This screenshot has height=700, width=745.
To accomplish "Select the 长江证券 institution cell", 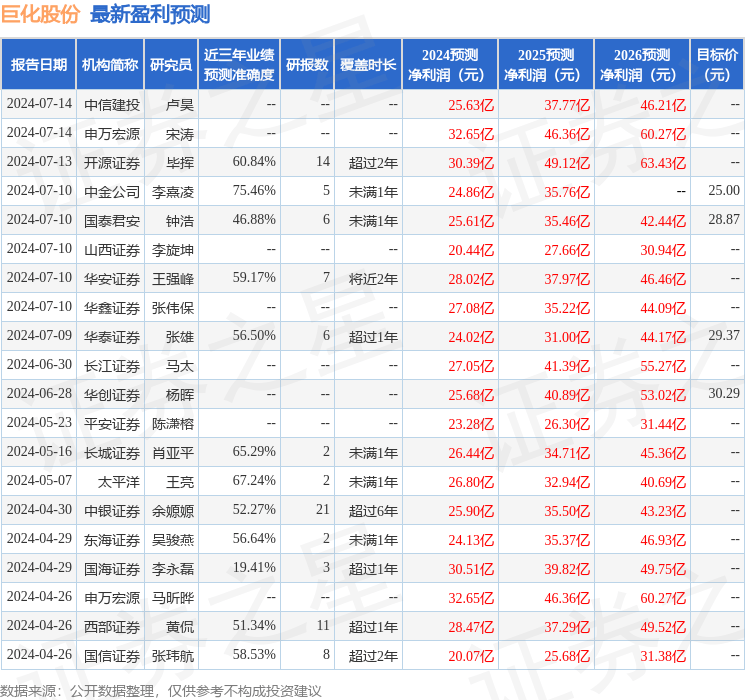I will [x=112, y=366].
